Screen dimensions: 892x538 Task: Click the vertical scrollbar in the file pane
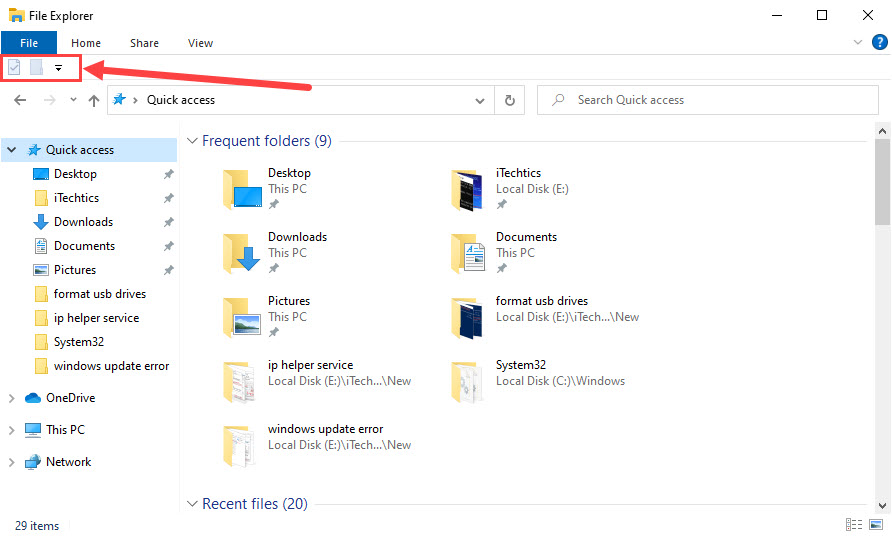pos(882,300)
